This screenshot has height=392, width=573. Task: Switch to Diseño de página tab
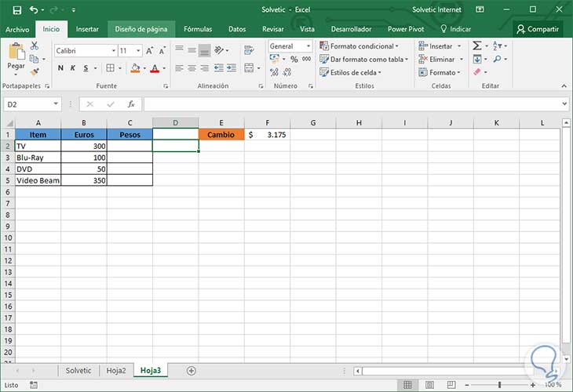141,29
